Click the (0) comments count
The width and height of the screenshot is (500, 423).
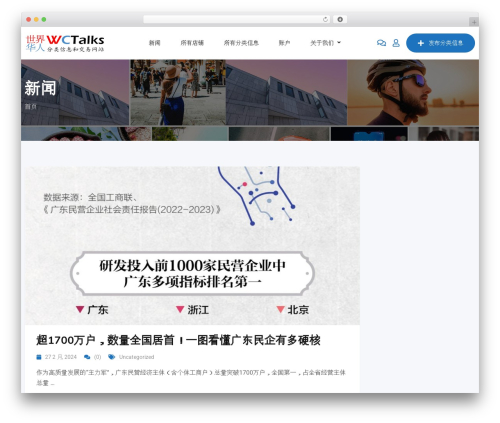(x=97, y=357)
